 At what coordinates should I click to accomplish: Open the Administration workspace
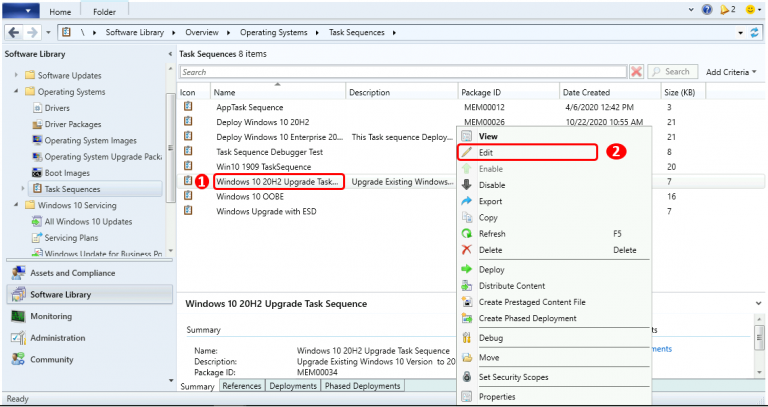tap(89, 337)
